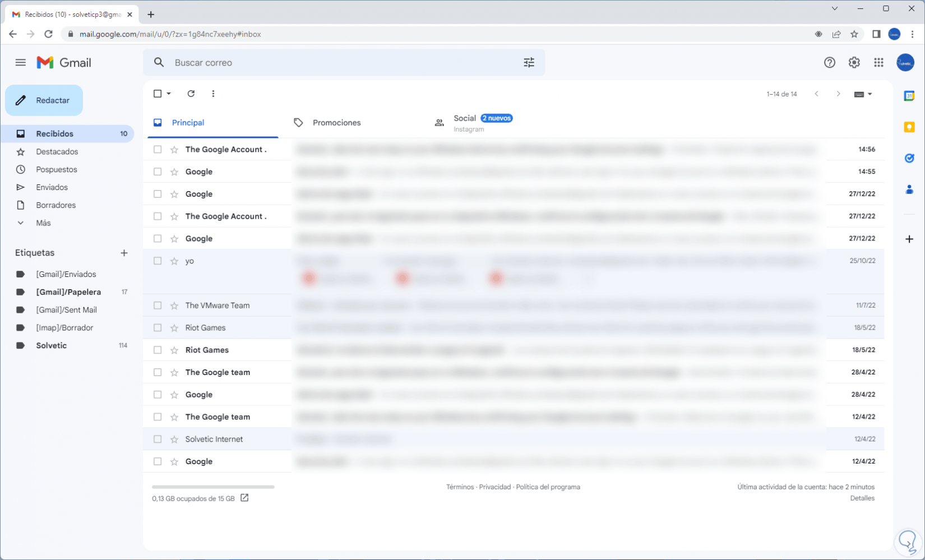Show search options filter icon
Image resolution: width=925 pixels, height=560 pixels.
click(x=529, y=62)
